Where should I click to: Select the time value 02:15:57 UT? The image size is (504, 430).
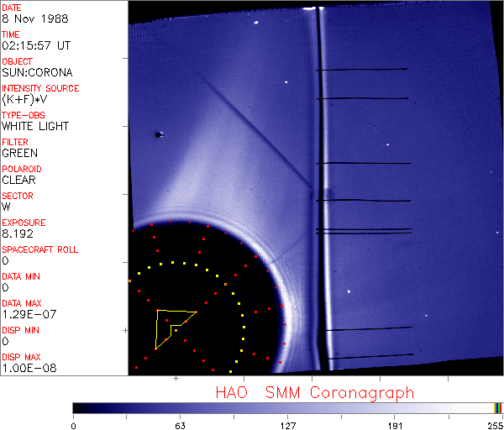click(x=36, y=45)
